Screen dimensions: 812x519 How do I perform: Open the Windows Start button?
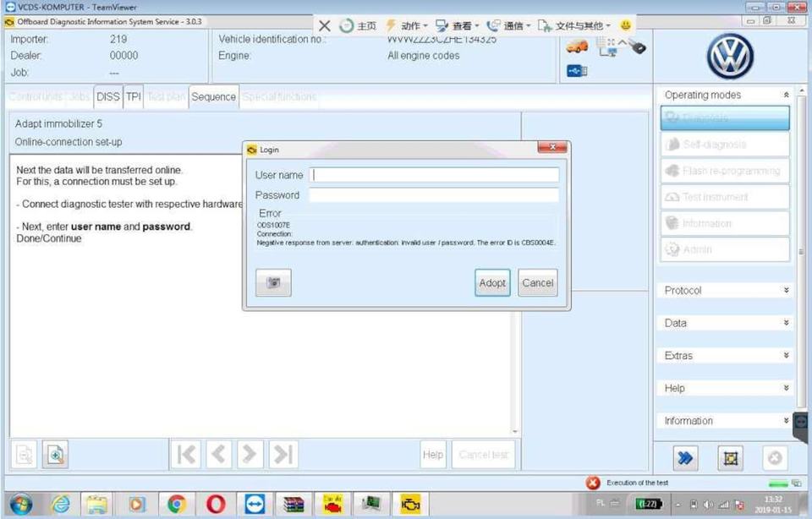point(20,504)
